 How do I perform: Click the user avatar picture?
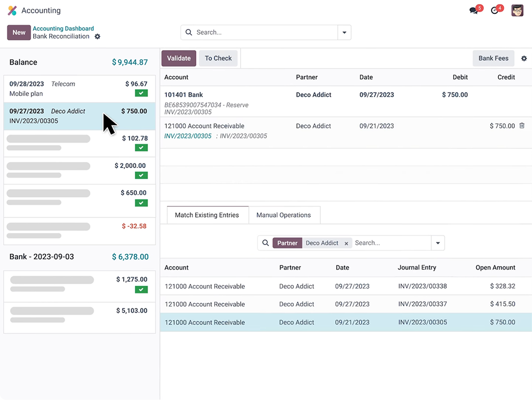(517, 10)
